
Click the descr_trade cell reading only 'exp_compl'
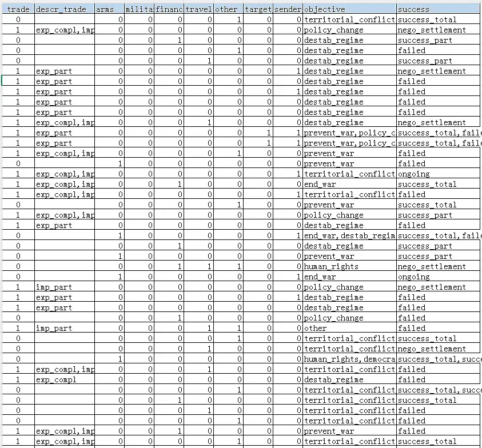(x=65, y=379)
